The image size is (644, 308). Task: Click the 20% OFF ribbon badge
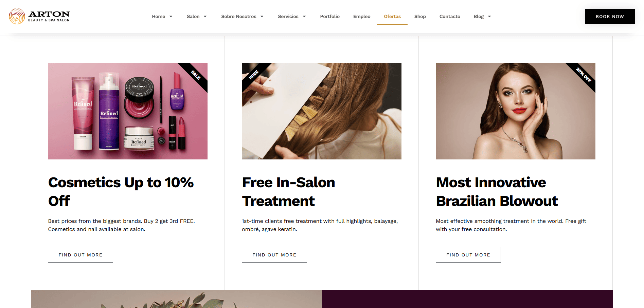coord(583,75)
